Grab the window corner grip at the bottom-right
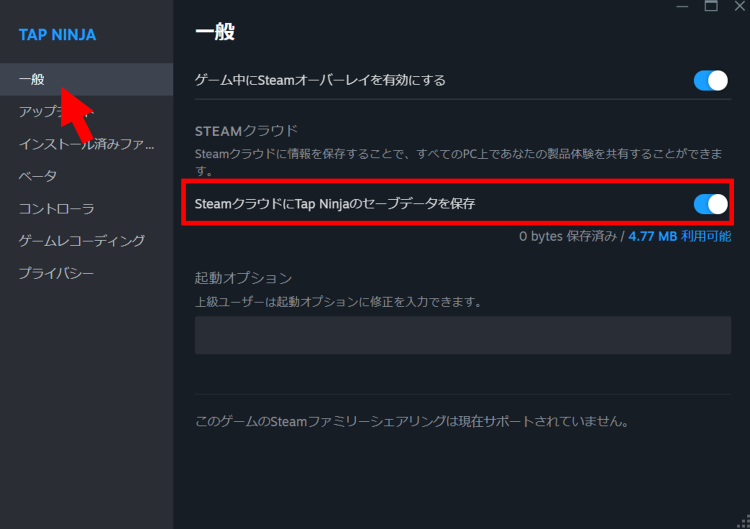Image resolution: width=750 pixels, height=529 pixels. tap(744, 523)
